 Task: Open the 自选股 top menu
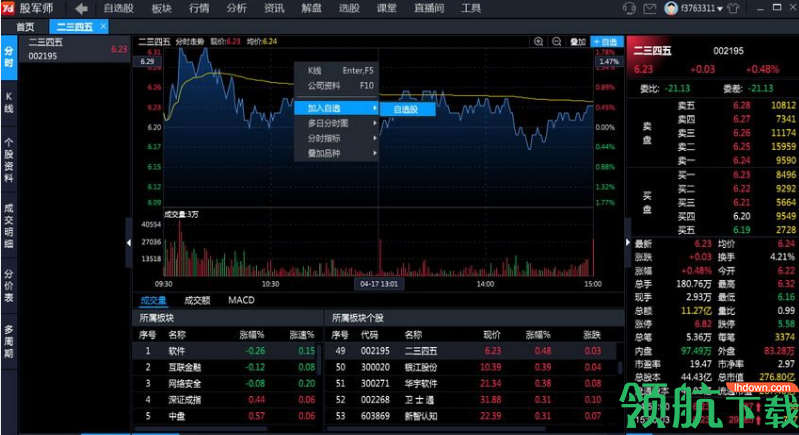pos(119,8)
